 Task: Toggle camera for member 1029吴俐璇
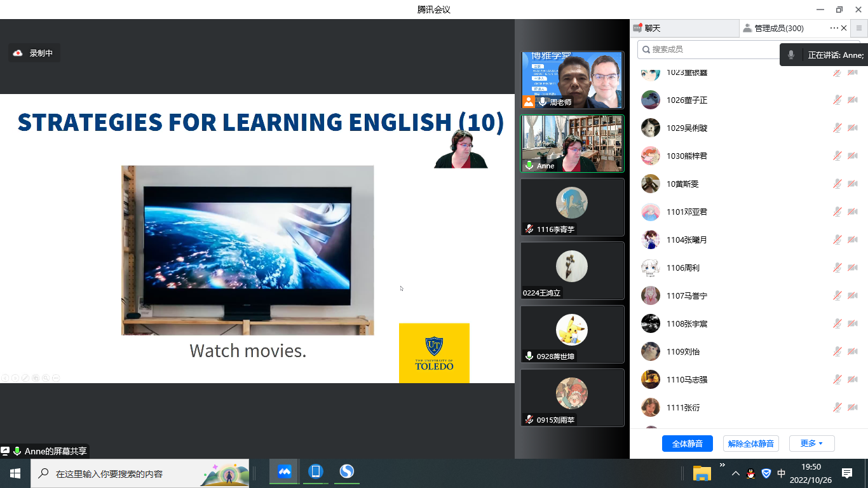pyautogui.click(x=853, y=128)
